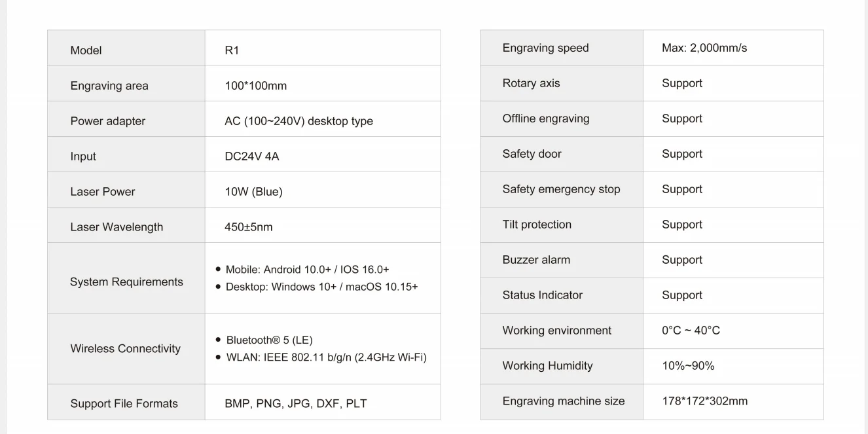
Task: Click the Model label cell
Action: [x=126, y=48]
